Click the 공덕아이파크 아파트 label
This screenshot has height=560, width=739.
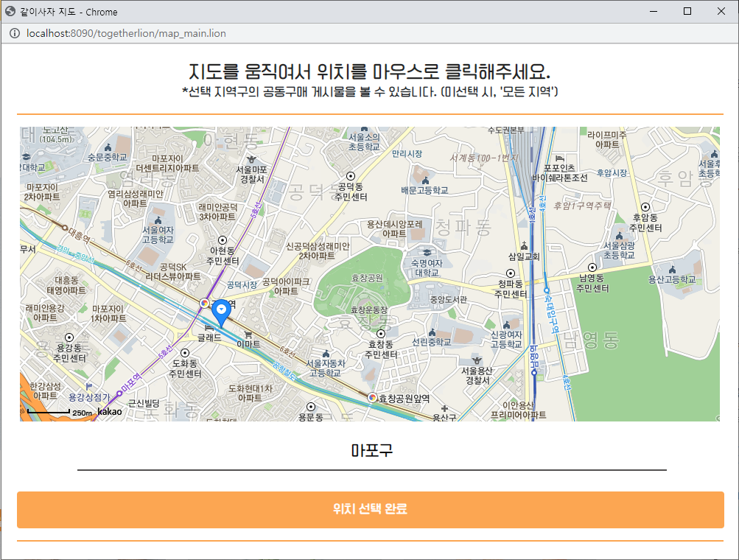point(286,286)
